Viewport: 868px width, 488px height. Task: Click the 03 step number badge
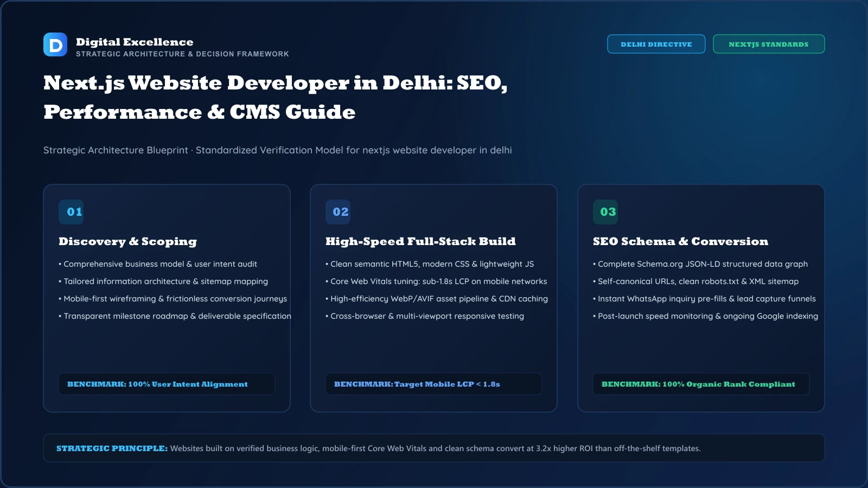click(605, 212)
